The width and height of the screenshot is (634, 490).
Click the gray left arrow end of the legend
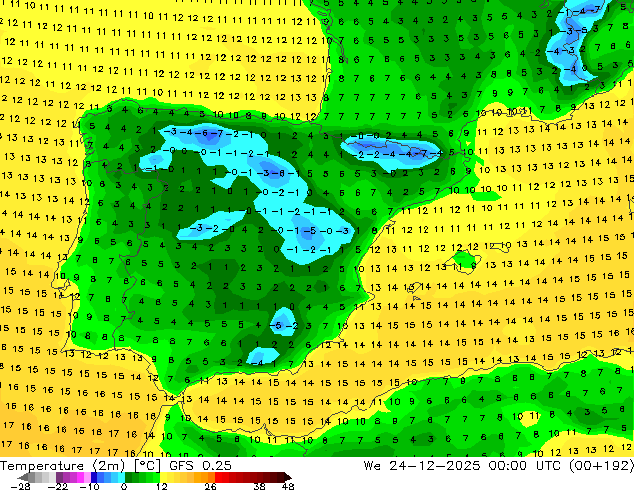coord(23,477)
